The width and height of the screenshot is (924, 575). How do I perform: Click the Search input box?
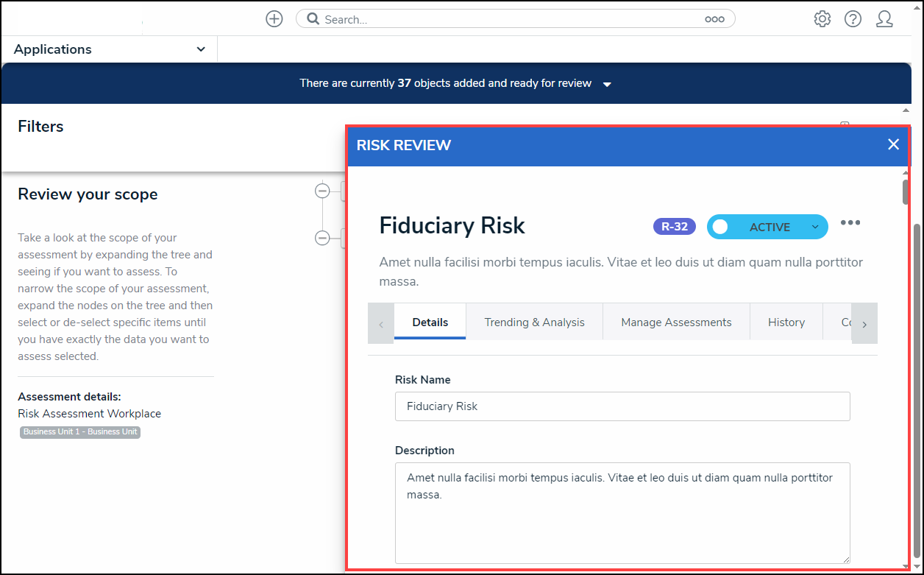click(515, 19)
